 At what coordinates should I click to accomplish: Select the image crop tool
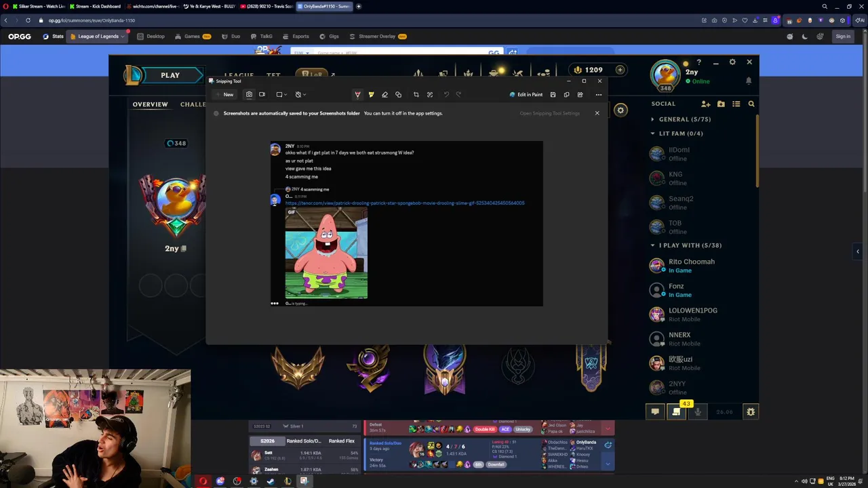tap(416, 95)
